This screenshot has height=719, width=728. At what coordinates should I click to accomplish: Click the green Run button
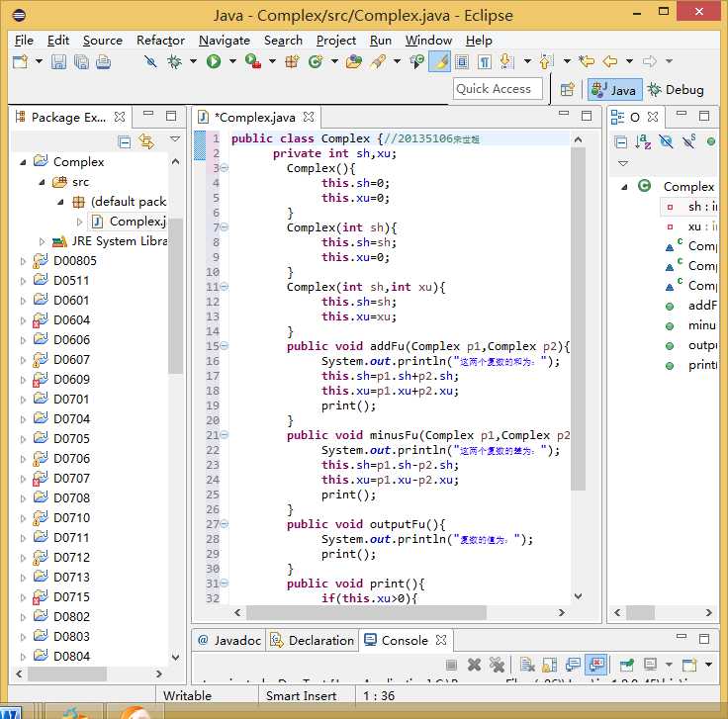pyautogui.click(x=214, y=61)
